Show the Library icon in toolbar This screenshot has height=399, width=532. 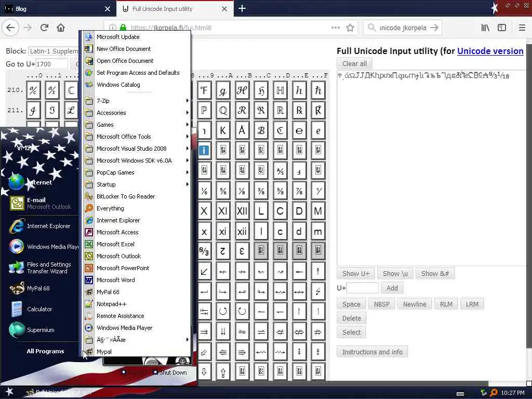(485, 28)
